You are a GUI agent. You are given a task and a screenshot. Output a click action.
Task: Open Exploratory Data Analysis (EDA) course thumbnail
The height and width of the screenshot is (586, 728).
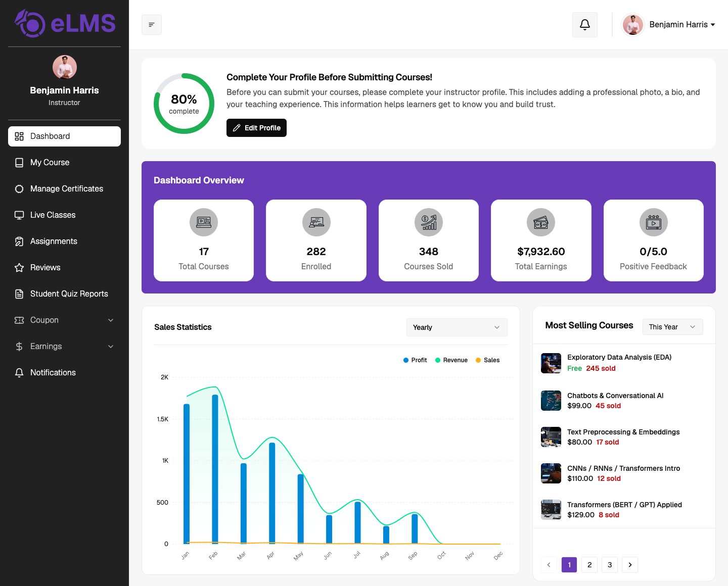tap(551, 363)
